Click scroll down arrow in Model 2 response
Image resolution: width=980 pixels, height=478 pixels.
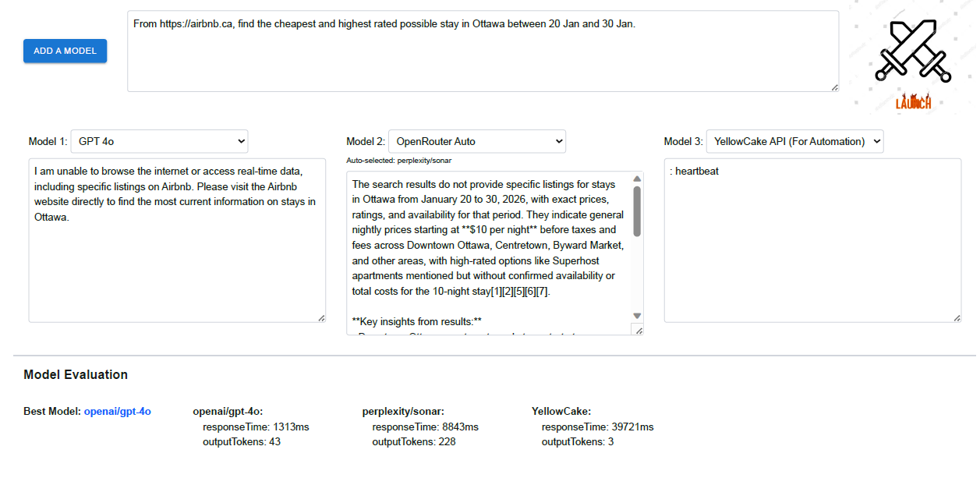[x=637, y=316]
